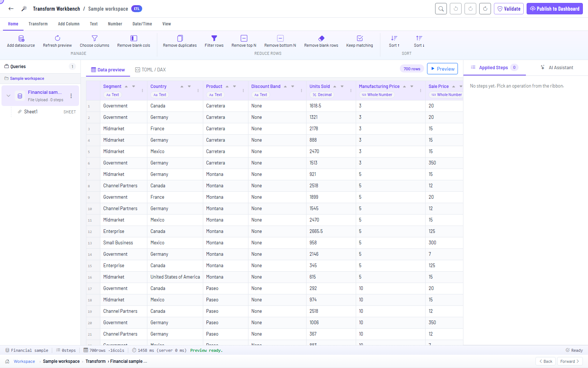Click Remove blank cols

click(134, 41)
